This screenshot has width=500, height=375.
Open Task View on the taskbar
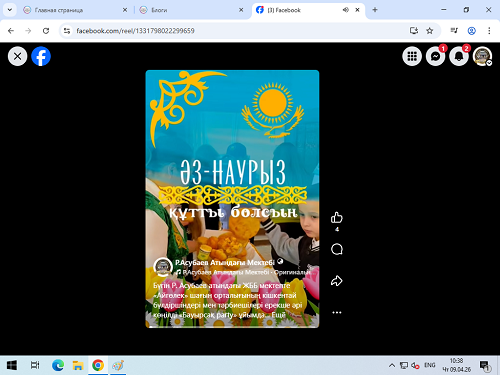click(x=35, y=365)
